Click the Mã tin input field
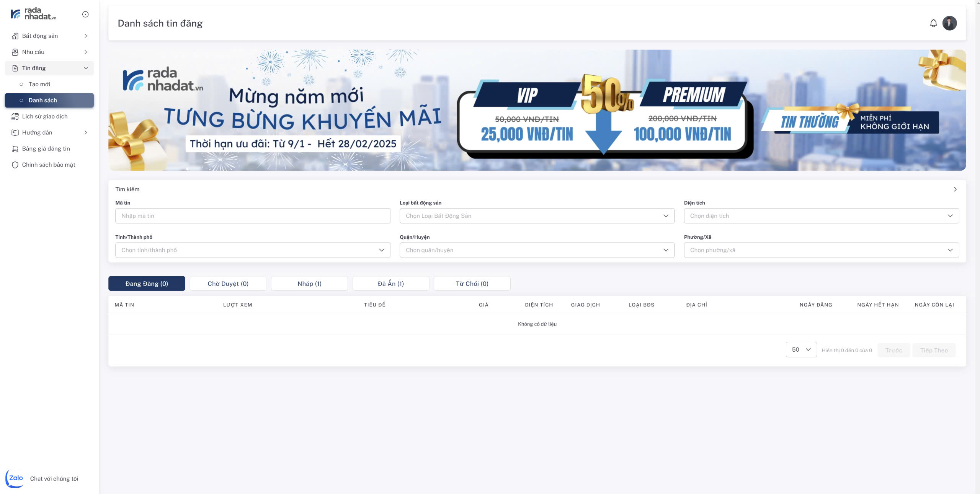Screen dimensions: 980x494 tap(253, 216)
